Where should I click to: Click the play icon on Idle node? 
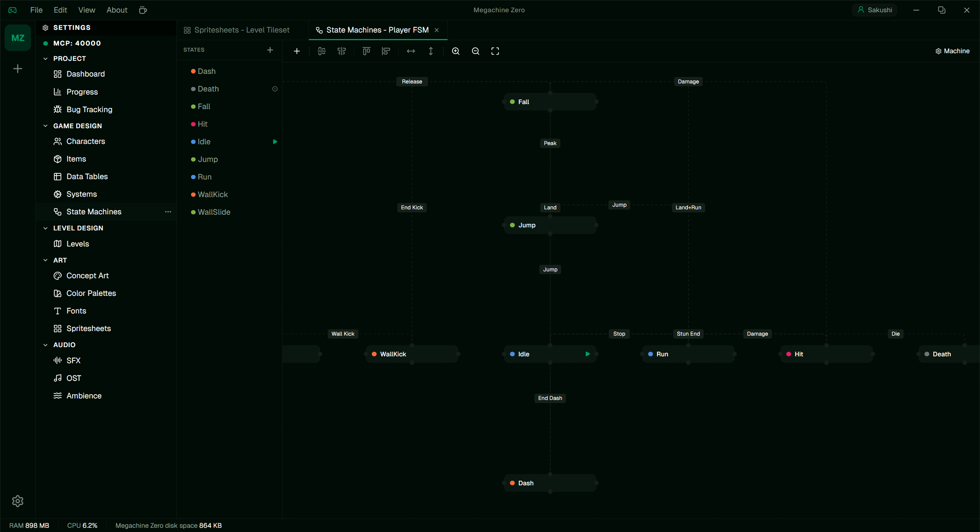pos(588,354)
